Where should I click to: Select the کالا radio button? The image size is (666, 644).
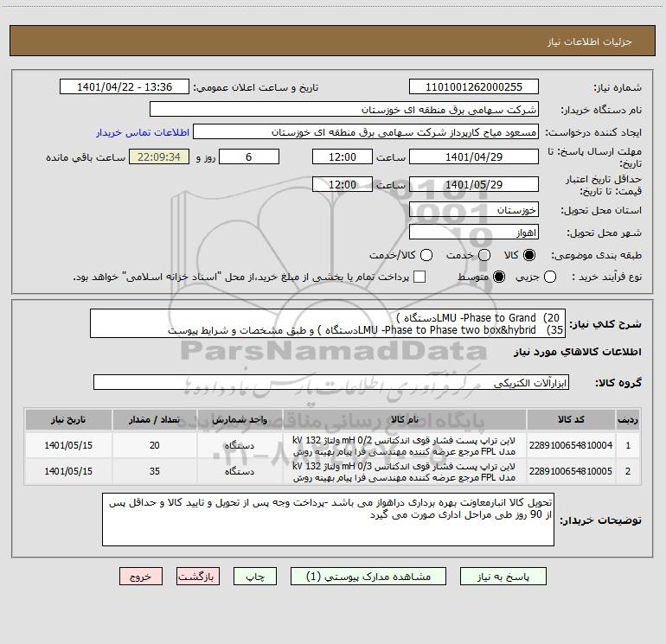pos(529,255)
